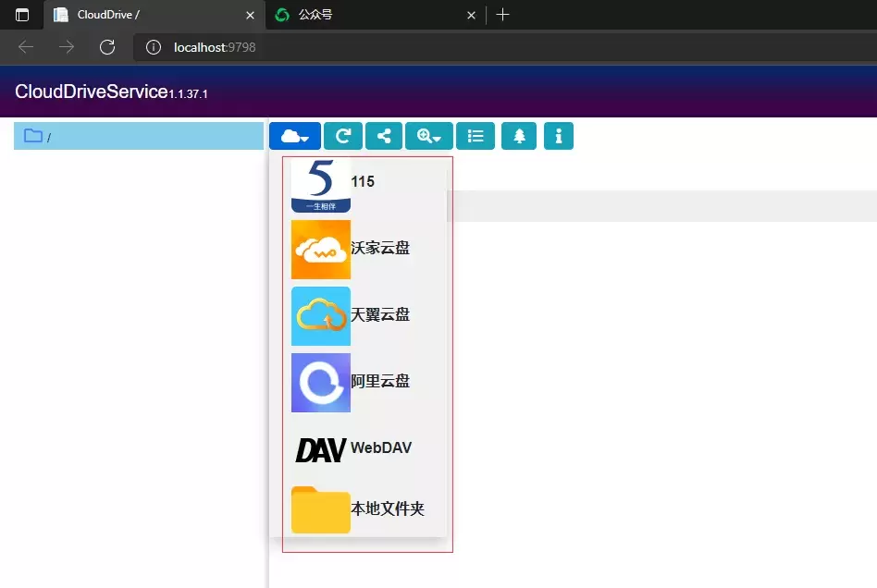Screen dimensions: 877x588
Task: Click the 阿里云盘 logo icon
Action: (x=320, y=382)
